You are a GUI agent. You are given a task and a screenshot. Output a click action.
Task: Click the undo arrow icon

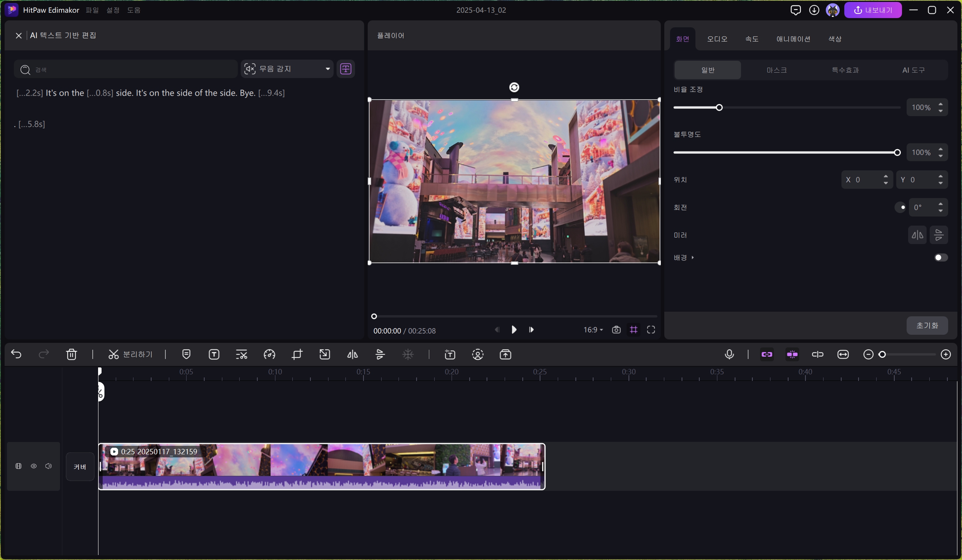[x=17, y=354]
